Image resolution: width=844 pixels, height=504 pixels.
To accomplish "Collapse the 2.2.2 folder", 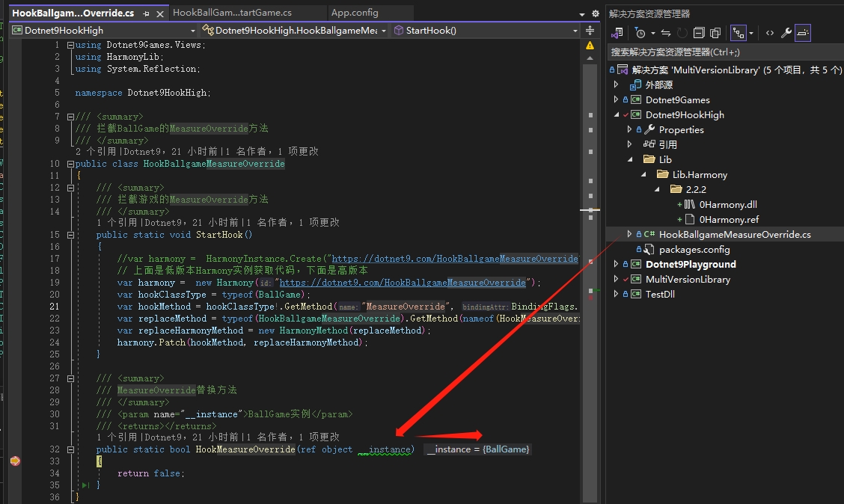I will coord(657,189).
